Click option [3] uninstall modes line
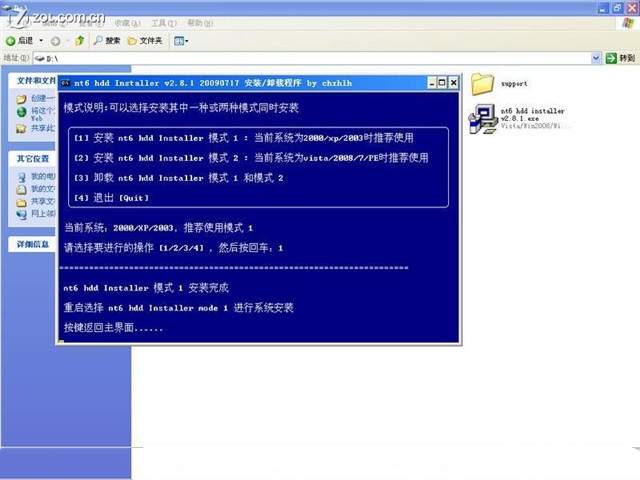The height and width of the screenshot is (480, 640). [x=178, y=178]
